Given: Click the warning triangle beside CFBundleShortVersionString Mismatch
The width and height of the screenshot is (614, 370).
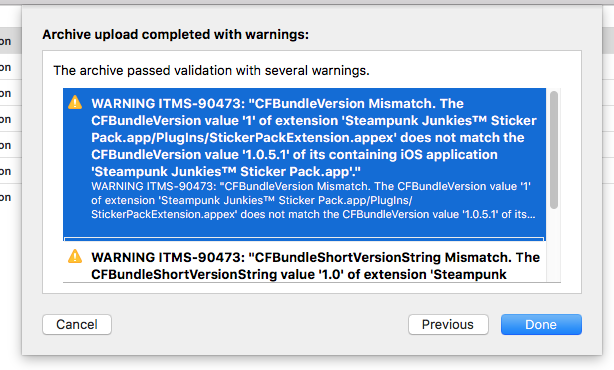Looking at the screenshot, I should (x=75, y=256).
